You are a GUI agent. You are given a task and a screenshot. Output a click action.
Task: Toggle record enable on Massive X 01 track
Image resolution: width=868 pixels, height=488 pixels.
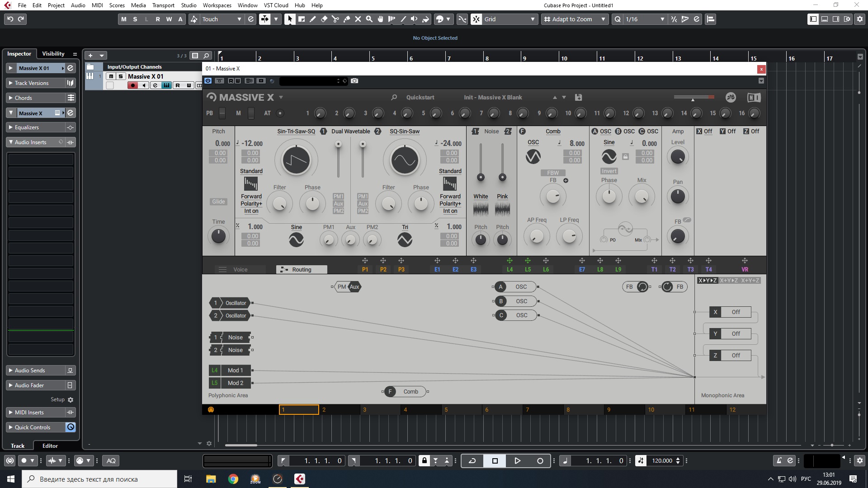132,85
